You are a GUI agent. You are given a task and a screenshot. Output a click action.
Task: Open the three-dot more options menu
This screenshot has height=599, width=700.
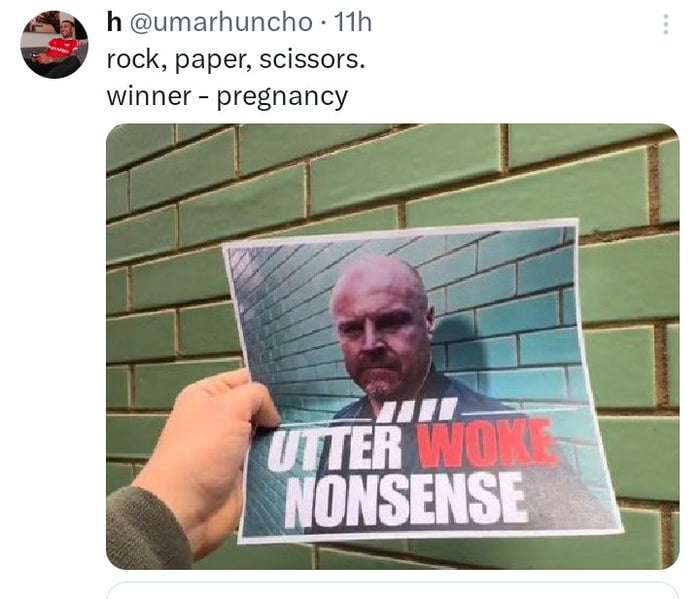coord(666,24)
